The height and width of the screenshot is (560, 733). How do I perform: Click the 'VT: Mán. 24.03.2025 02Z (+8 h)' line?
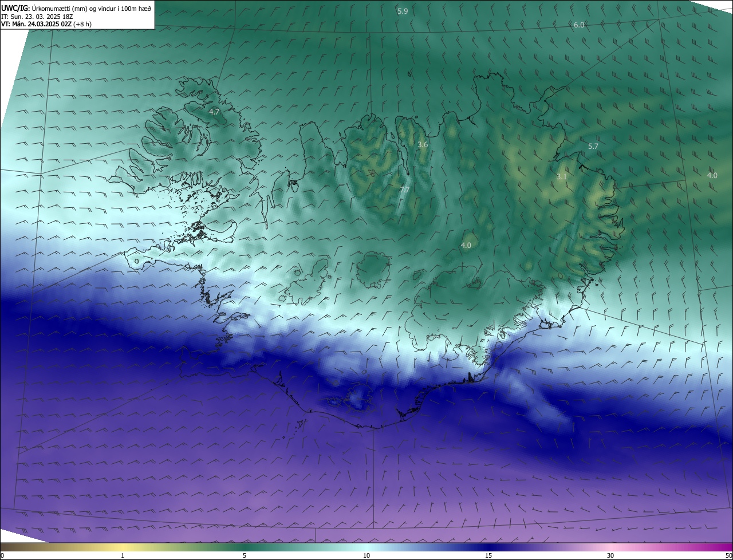click(x=46, y=24)
